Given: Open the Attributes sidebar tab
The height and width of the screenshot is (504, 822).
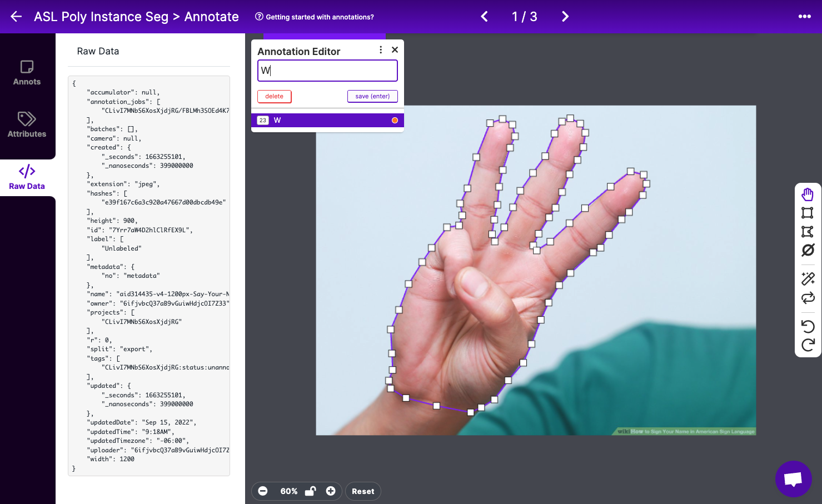Looking at the screenshot, I should pyautogui.click(x=27, y=124).
